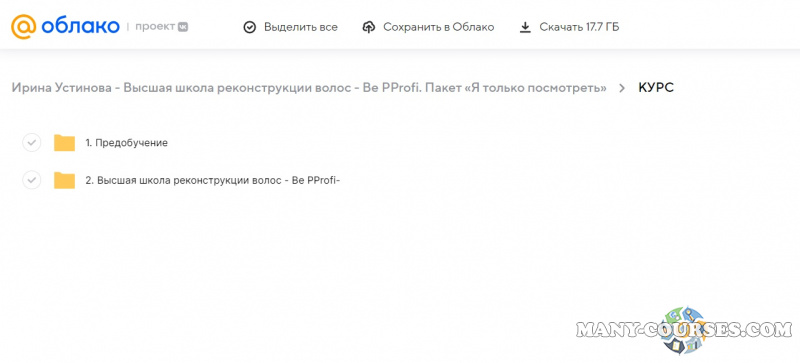This screenshot has height=363, width=800.
Task: Click the circled checkmark select-all icon
Action: tap(249, 27)
